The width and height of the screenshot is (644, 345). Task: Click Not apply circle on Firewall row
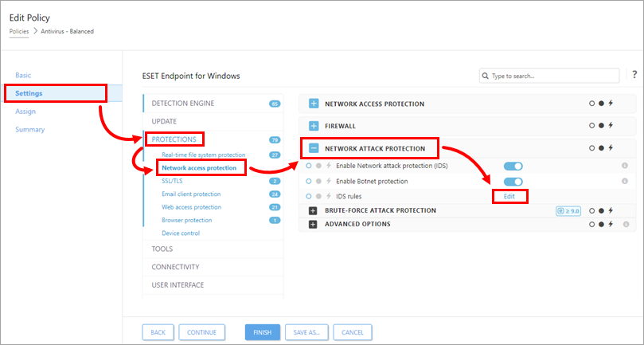(591, 125)
